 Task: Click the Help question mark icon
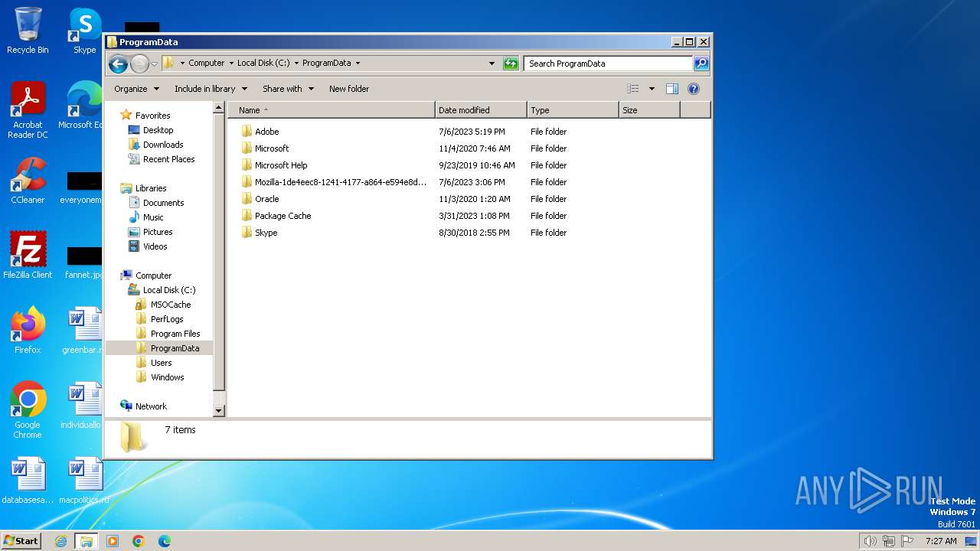(x=694, y=89)
